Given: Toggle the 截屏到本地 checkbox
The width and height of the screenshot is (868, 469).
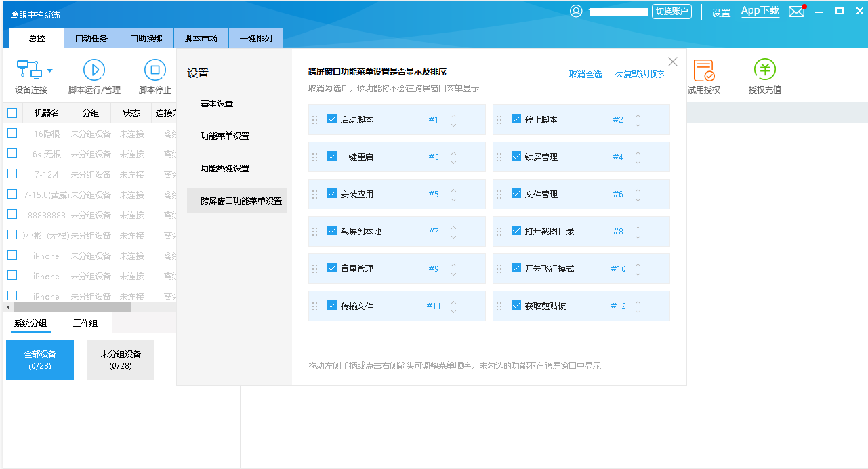Looking at the screenshot, I should point(332,230).
